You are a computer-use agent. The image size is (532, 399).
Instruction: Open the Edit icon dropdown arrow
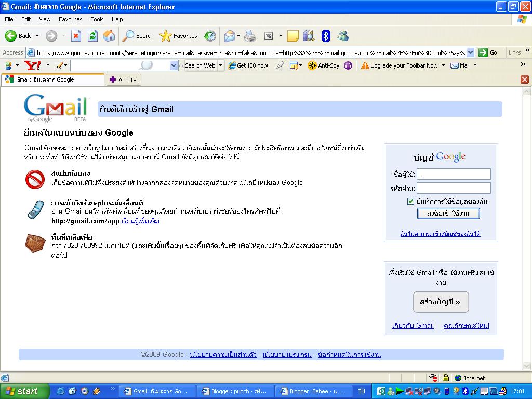point(281,36)
